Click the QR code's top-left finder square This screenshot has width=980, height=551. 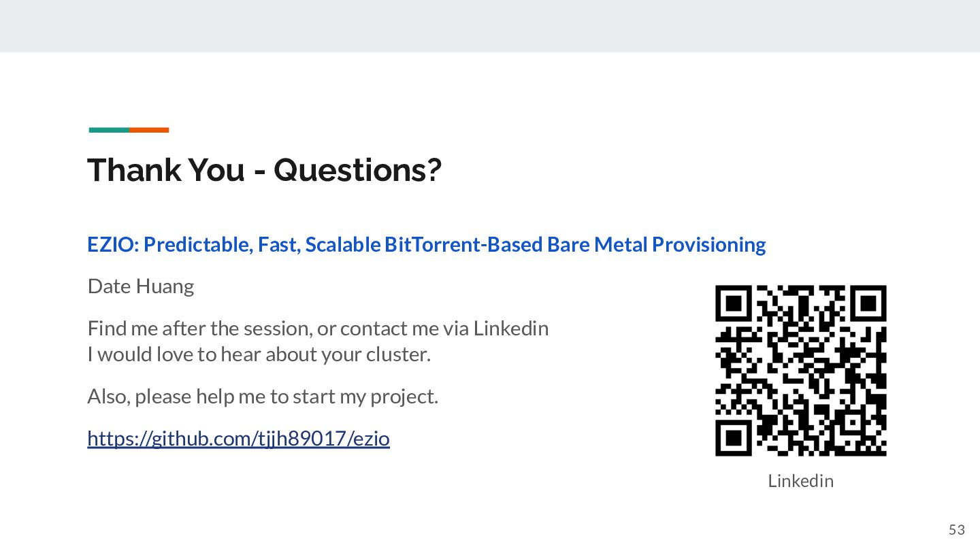tap(733, 303)
